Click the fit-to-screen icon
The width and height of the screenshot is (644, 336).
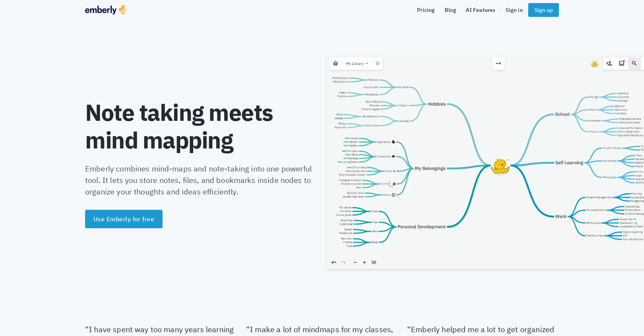pos(374,262)
